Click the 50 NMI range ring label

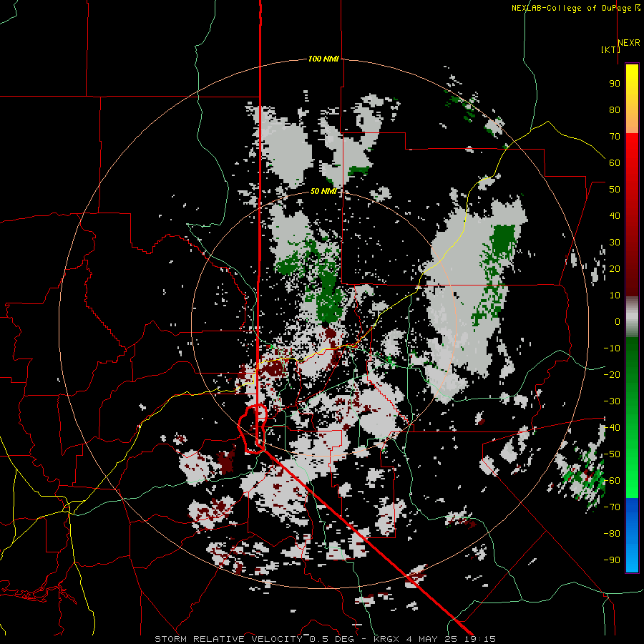click(x=323, y=191)
